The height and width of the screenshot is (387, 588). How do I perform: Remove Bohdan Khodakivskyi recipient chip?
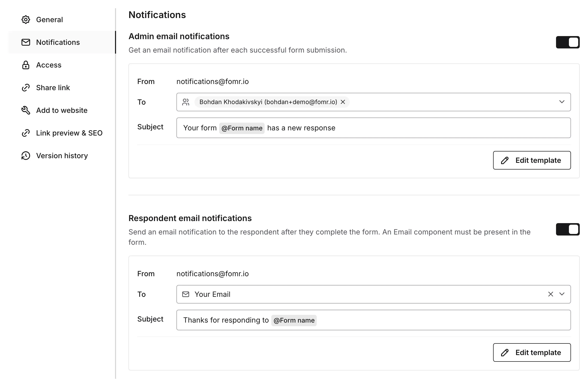343,102
